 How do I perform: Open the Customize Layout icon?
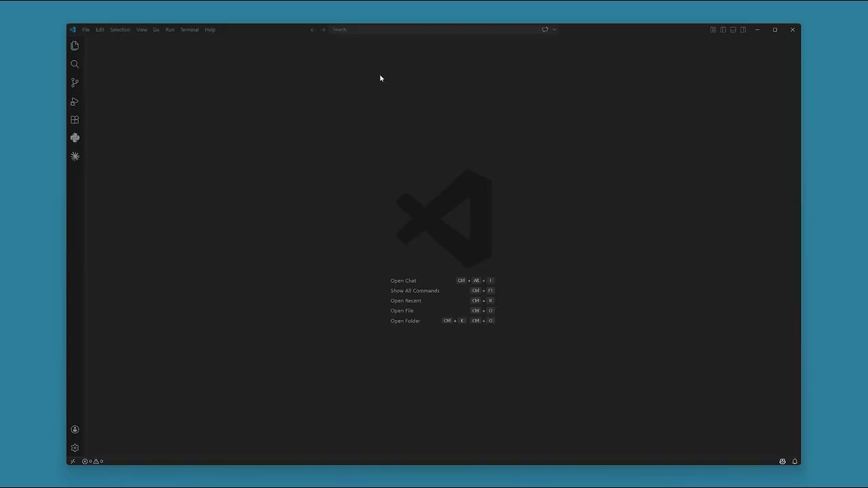[x=713, y=30]
